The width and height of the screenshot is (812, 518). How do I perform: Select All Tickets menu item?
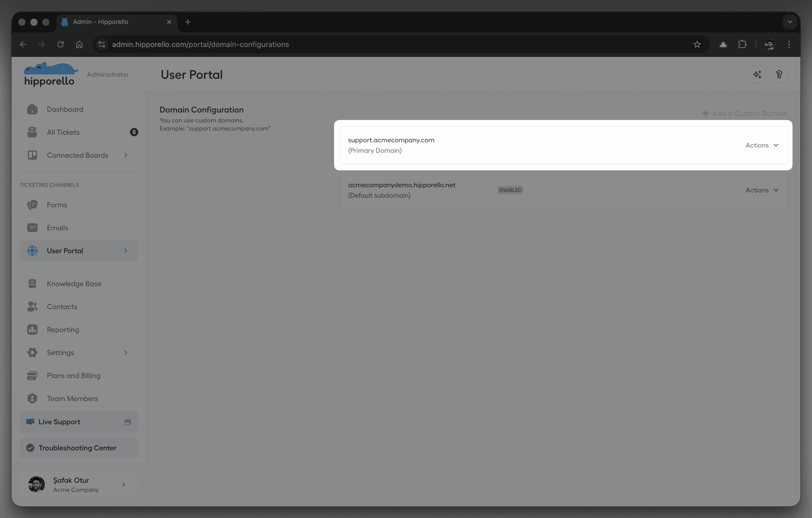pos(63,132)
